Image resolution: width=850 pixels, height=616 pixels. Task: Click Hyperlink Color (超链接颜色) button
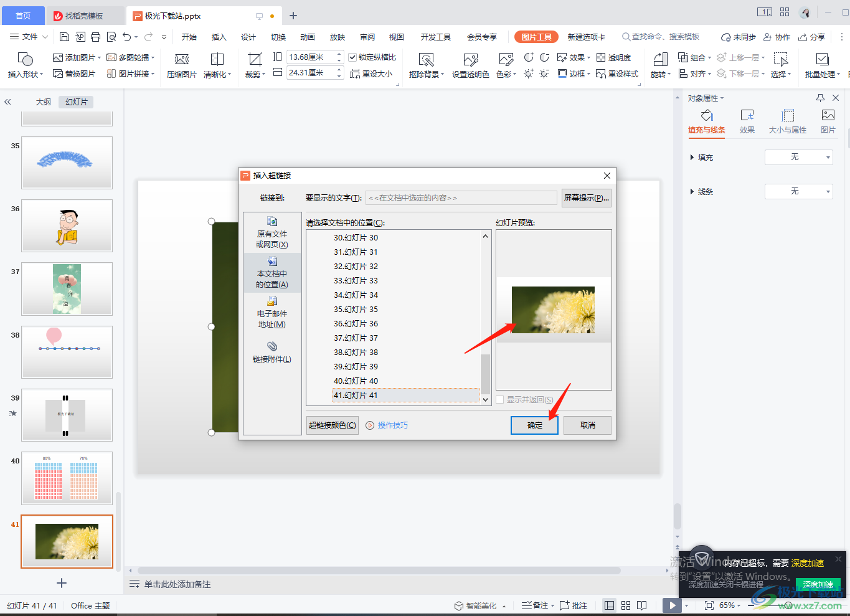pyautogui.click(x=333, y=425)
